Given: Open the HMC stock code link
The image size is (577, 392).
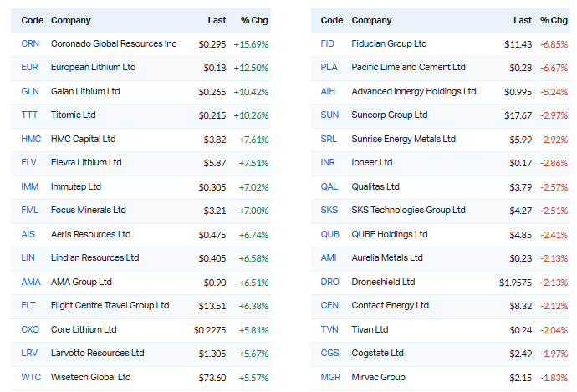Looking at the screenshot, I should click(x=31, y=139).
